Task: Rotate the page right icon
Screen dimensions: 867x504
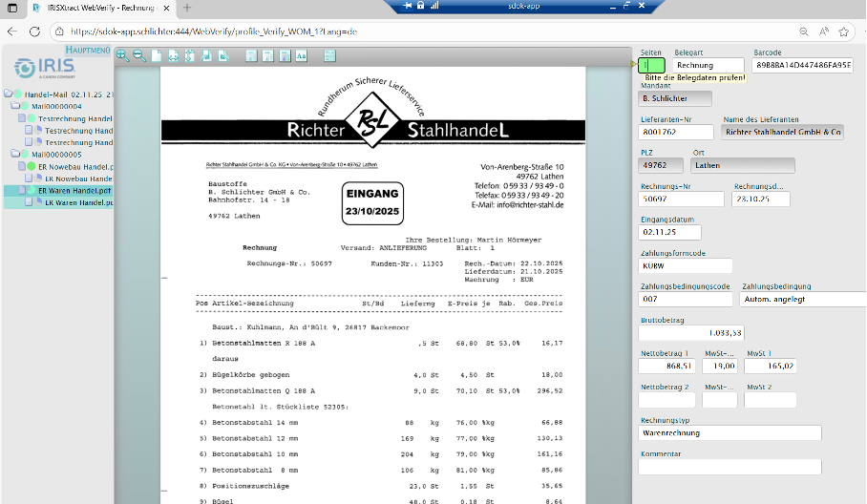Action: click(x=223, y=55)
